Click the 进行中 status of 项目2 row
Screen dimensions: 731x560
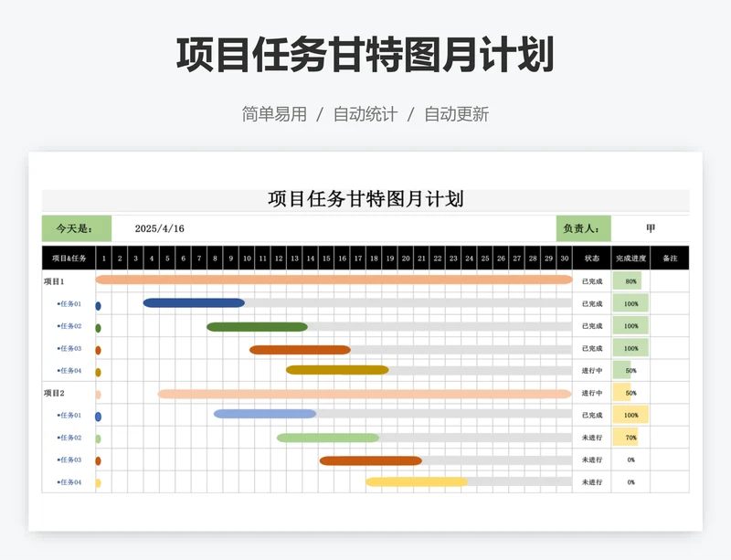click(x=592, y=393)
